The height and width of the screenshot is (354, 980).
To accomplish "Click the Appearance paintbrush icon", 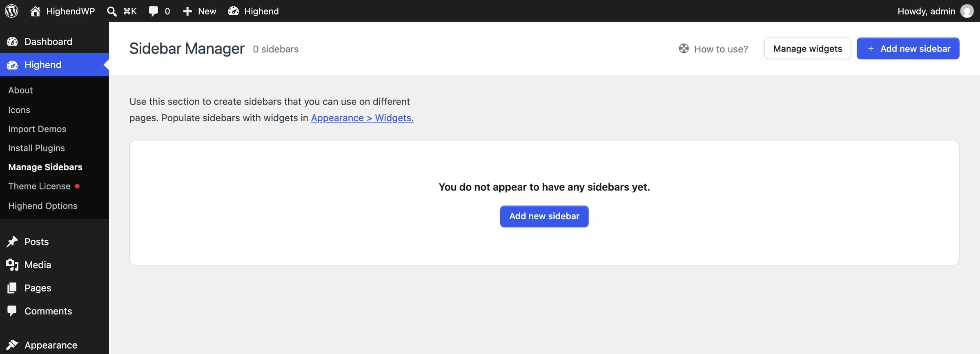I will [x=12, y=345].
